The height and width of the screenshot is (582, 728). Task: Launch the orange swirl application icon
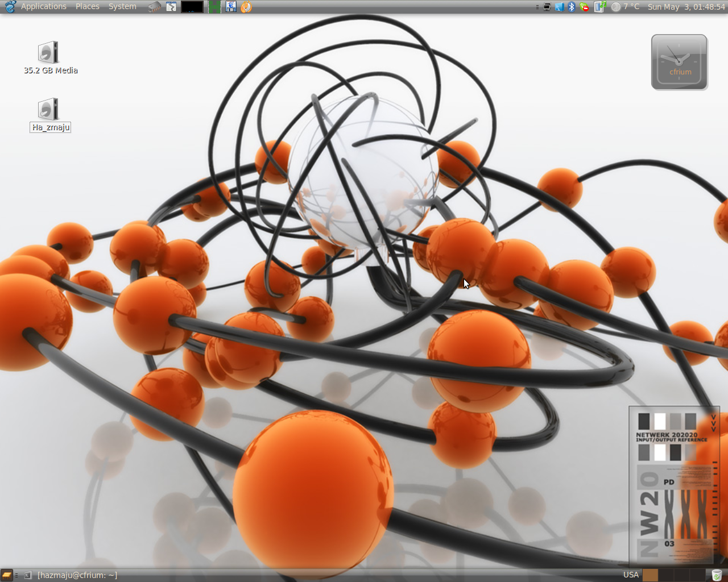(246, 7)
